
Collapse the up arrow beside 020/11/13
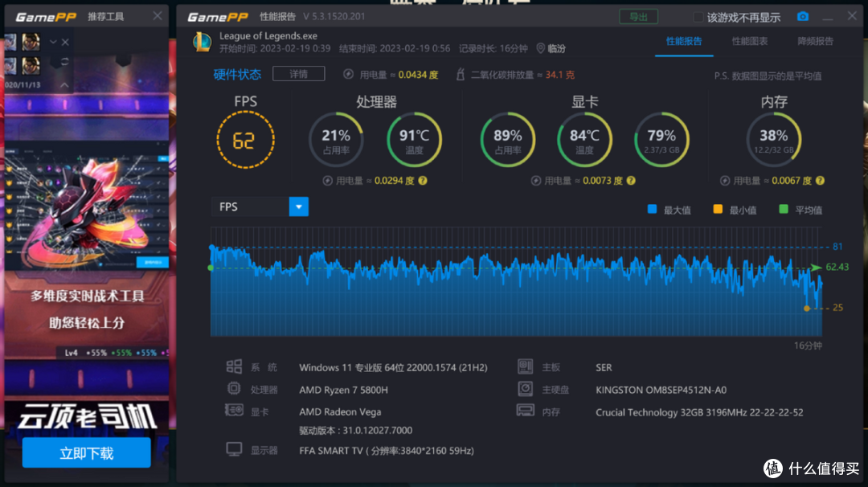[x=64, y=84]
